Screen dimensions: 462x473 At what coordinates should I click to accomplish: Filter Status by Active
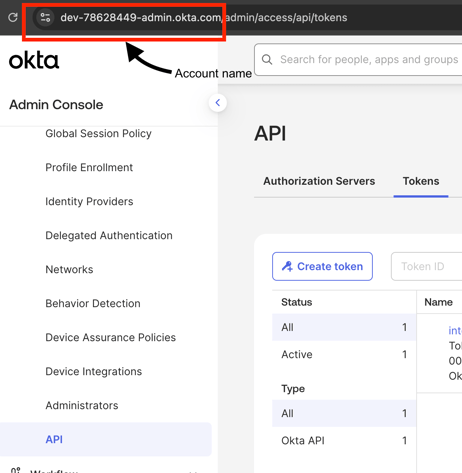pos(344,354)
